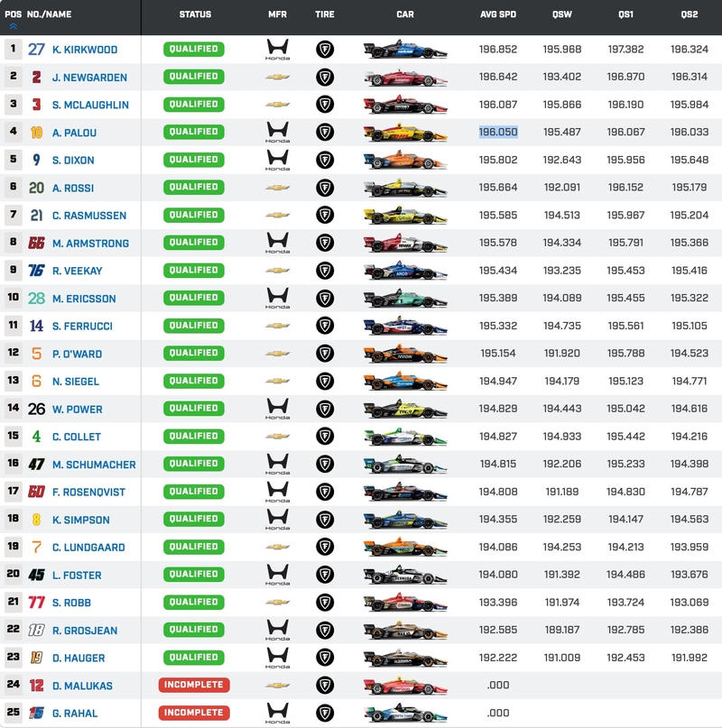722x728 pixels.
Task: Click Firestone tire icon in S. McLaughlin row
Action: 325,105
